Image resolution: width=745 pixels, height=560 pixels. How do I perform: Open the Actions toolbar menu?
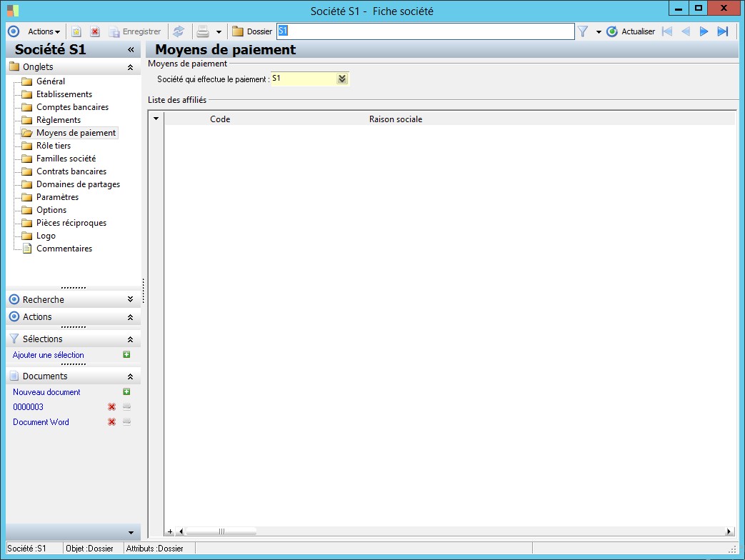coord(44,31)
